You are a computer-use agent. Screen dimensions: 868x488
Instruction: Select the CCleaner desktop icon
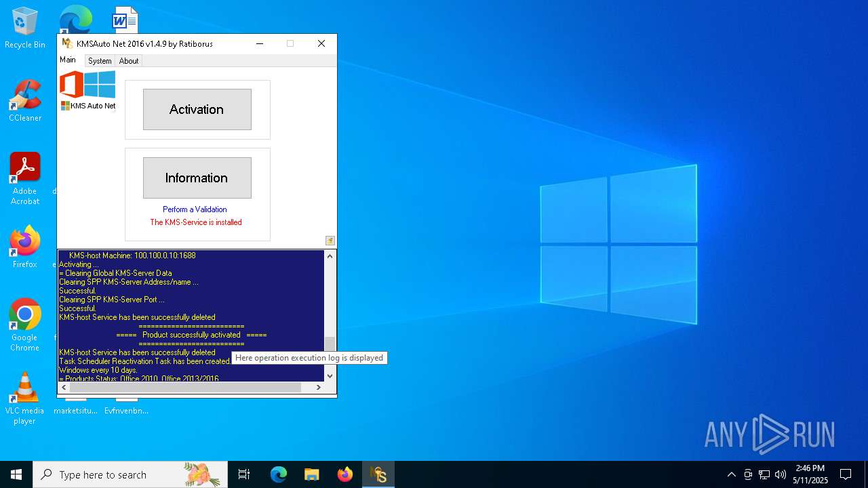25,101
